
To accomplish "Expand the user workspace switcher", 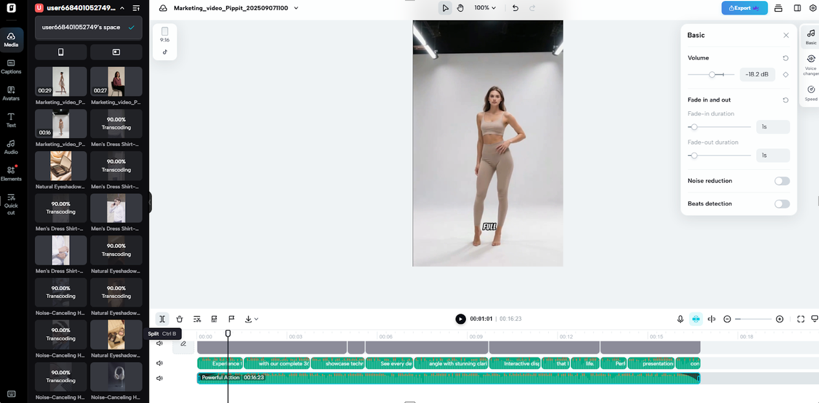I will pos(123,8).
